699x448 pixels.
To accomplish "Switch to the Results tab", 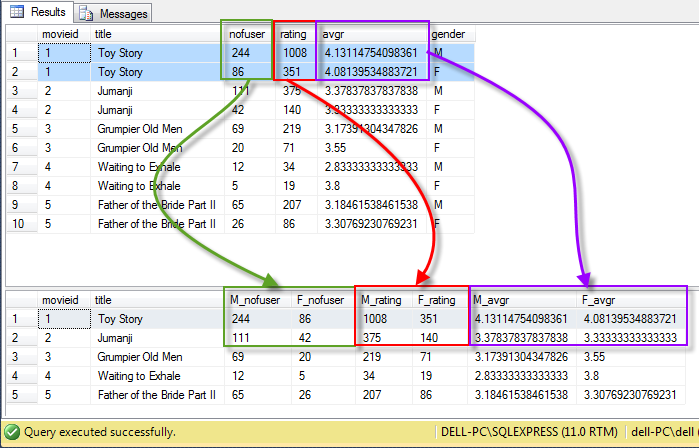I will [x=39, y=13].
